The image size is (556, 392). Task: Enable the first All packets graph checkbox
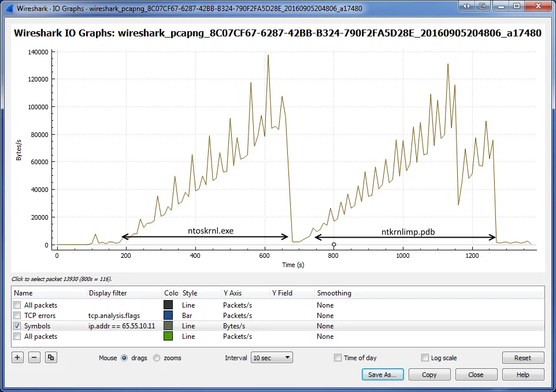tap(17, 305)
